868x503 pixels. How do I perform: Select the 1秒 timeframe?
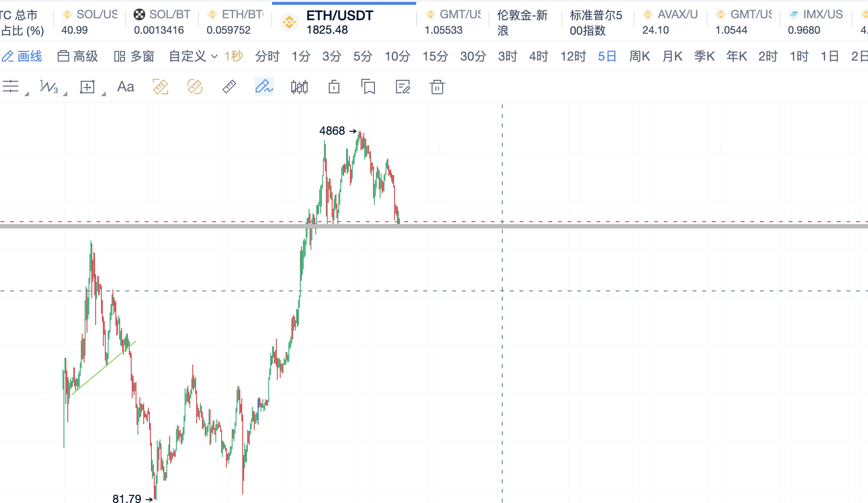tap(234, 56)
